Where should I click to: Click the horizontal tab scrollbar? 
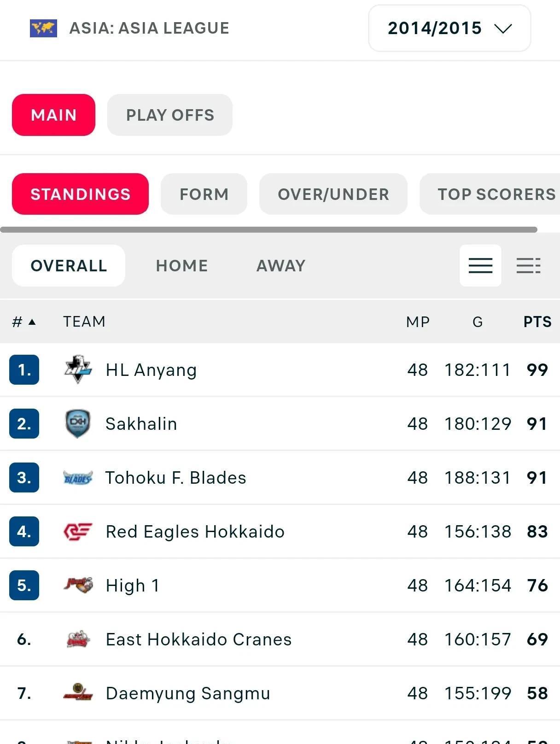pos(268,229)
